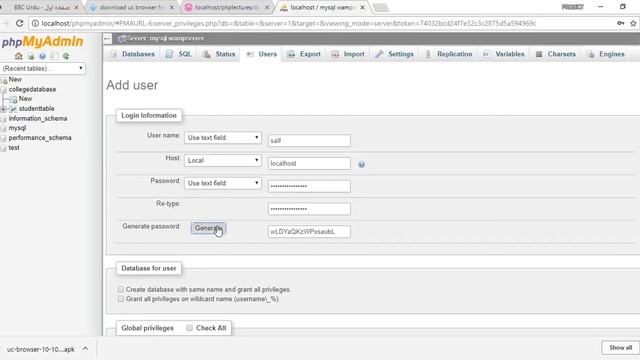Image resolution: width=640 pixels, height=360 pixels.
Task: Open the Variables tab
Action: tap(504, 54)
